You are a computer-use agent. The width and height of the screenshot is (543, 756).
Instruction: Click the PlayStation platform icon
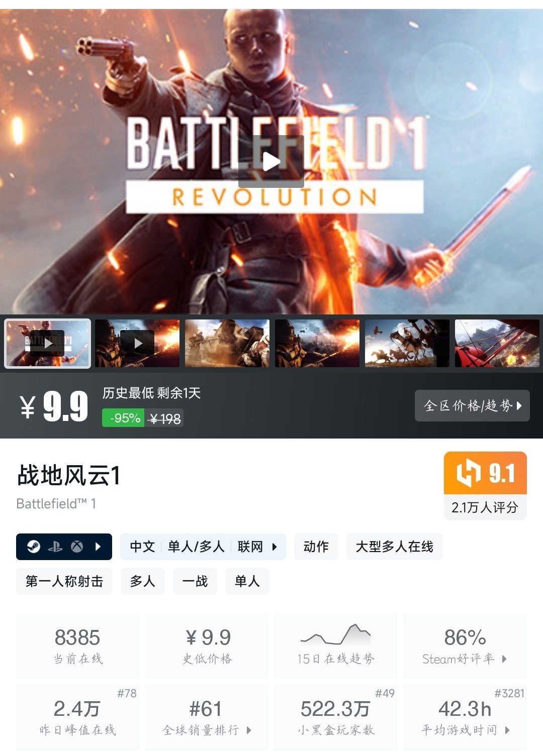tap(55, 547)
